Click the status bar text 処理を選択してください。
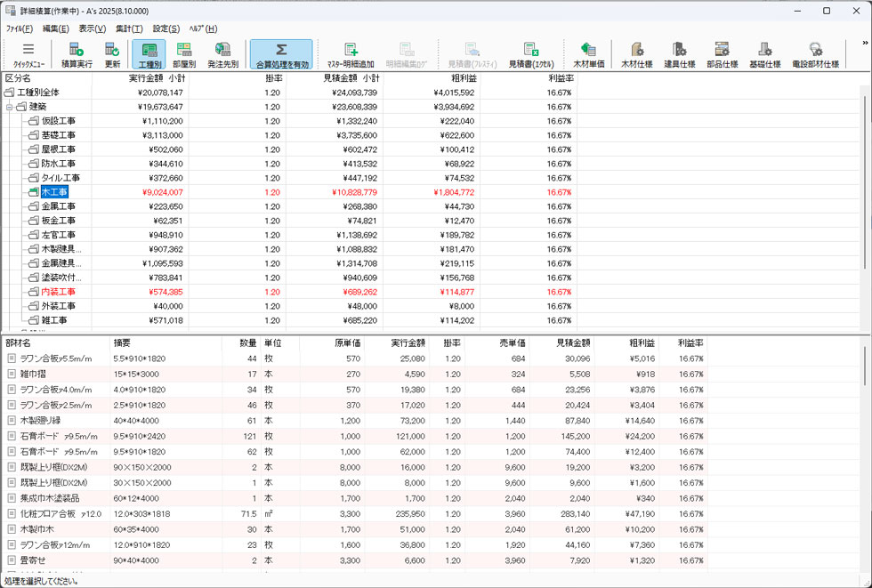The width and height of the screenshot is (872, 588). point(41,582)
